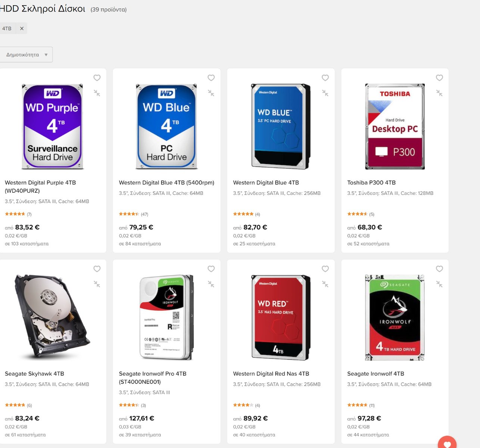Screen dimensions: 480x448
Task: Compare the Western Digital Red Nas 4TB
Action: point(325,284)
